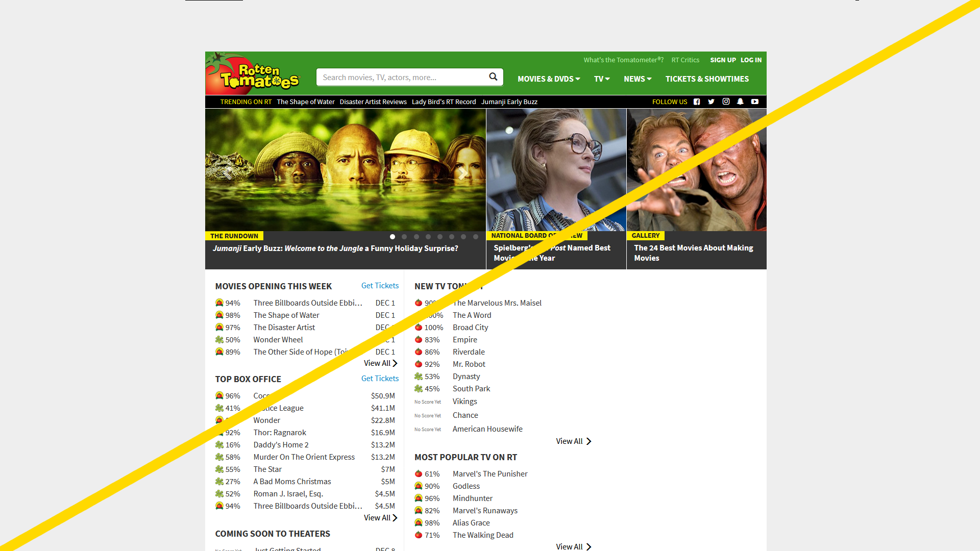Screen dimensions: 980x551
Task: Click rotten splat icon beside Wonder Wheel
Action: pyautogui.click(x=219, y=340)
